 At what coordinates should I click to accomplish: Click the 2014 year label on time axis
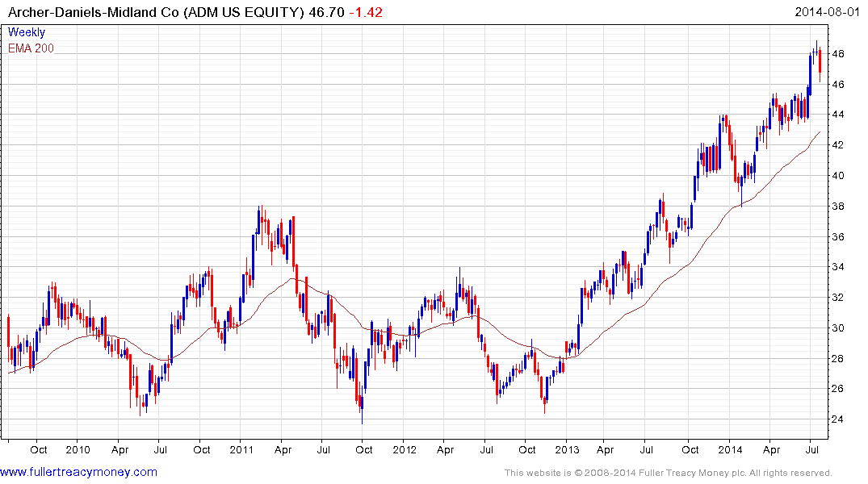pyautogui.click(x=730, y=449)
